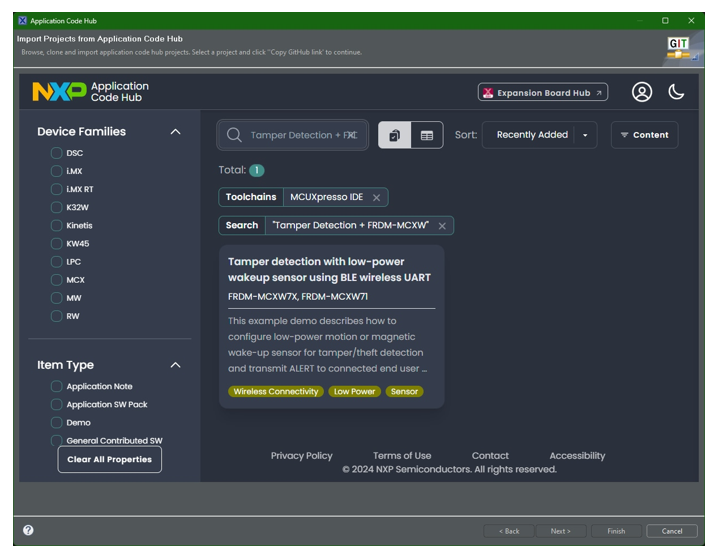Screen dimensions: 713x552
Task: Click the Low Power tag
Action: [354, 391]
